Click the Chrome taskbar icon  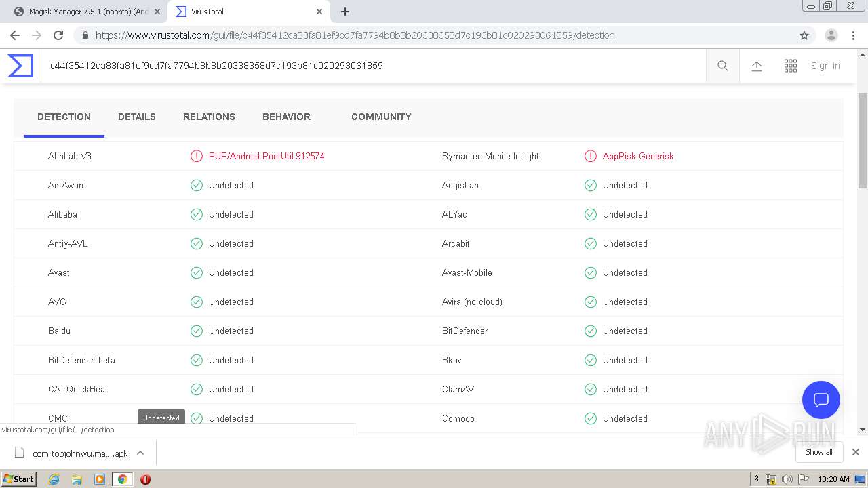pos(122,479)
